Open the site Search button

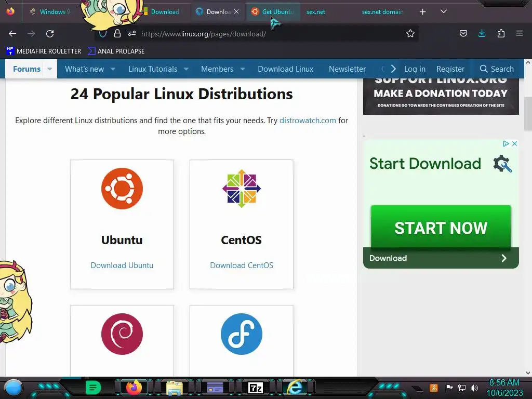click(x=497, y=69)
